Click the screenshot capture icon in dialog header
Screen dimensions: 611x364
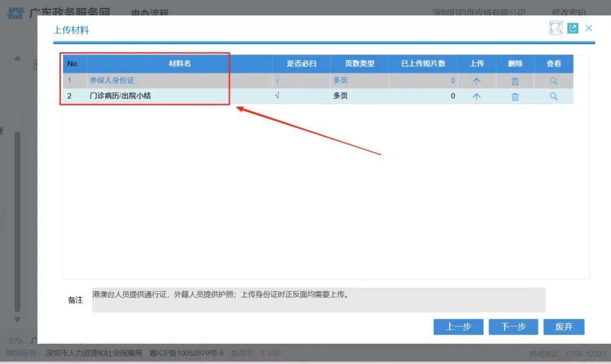pos(556,28)
